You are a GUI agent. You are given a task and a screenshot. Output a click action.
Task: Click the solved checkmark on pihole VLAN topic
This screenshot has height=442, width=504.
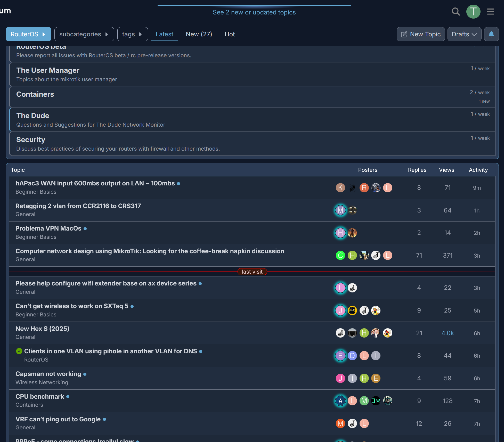19,351
